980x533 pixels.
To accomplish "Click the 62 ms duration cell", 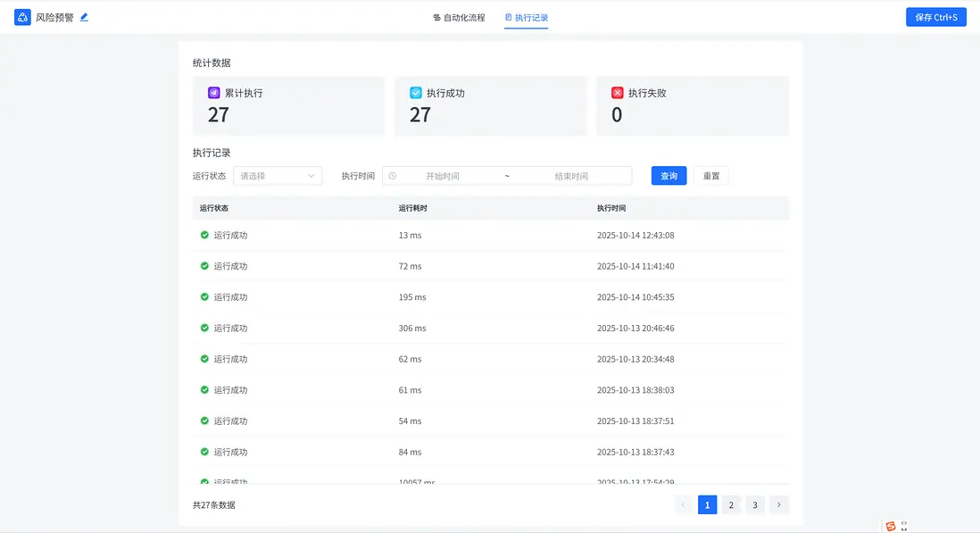I will [410, 359].
